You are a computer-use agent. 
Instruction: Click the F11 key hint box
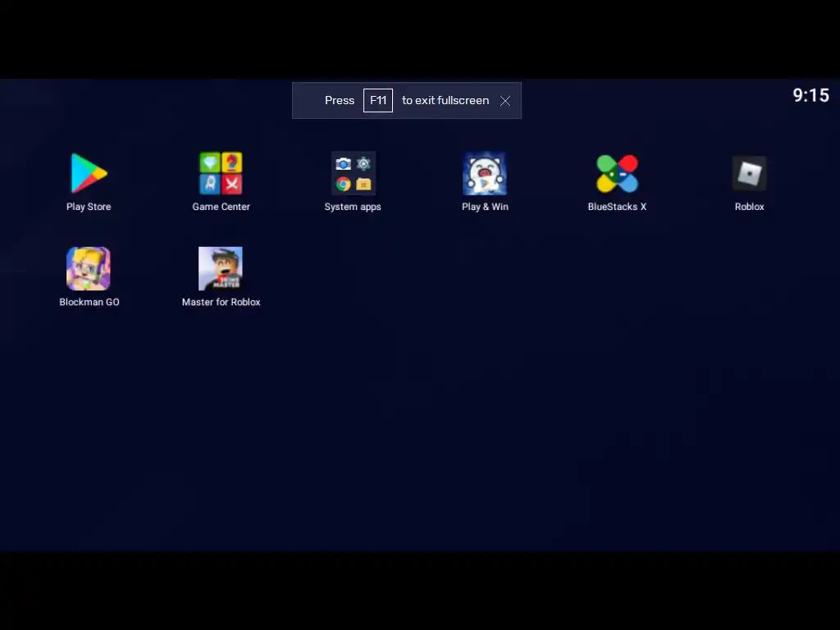point(378,101)
